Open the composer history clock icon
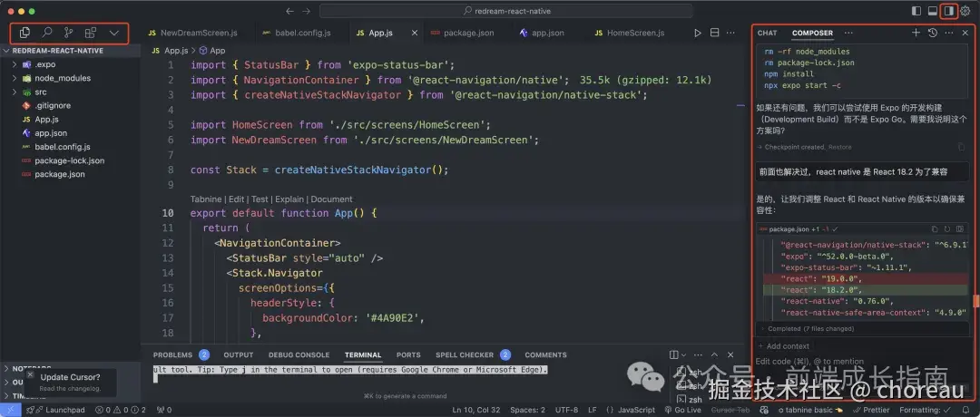This screenshot has width=980, height=417. 933,33
